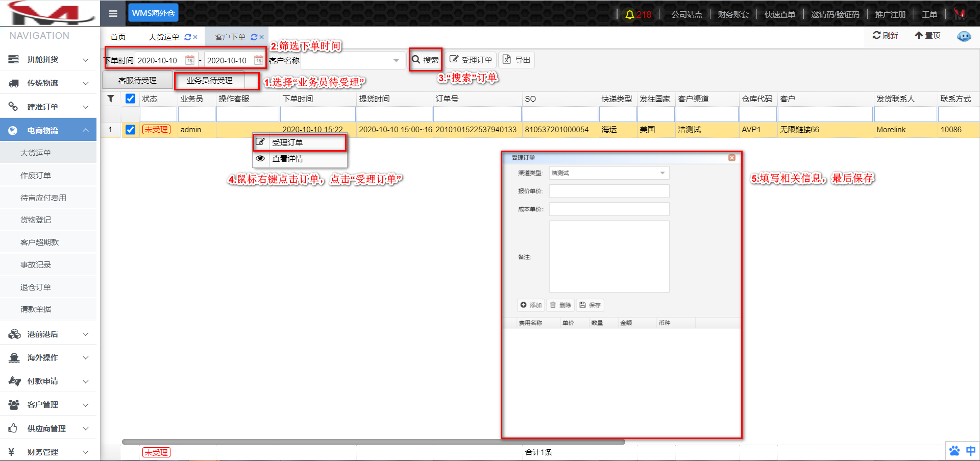Open start-date calendar picker
This screenshot has width=980, height=461.
coord(190,60)
